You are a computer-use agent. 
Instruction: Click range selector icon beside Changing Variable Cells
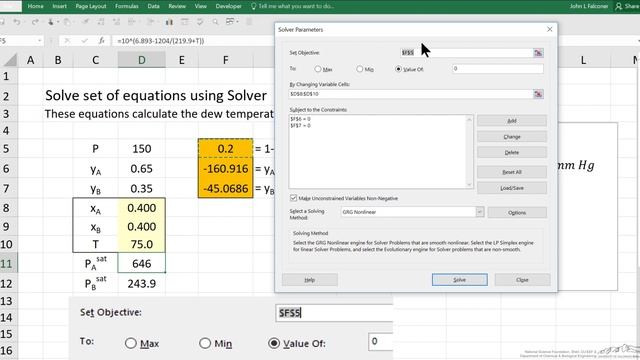click(538, 94)
